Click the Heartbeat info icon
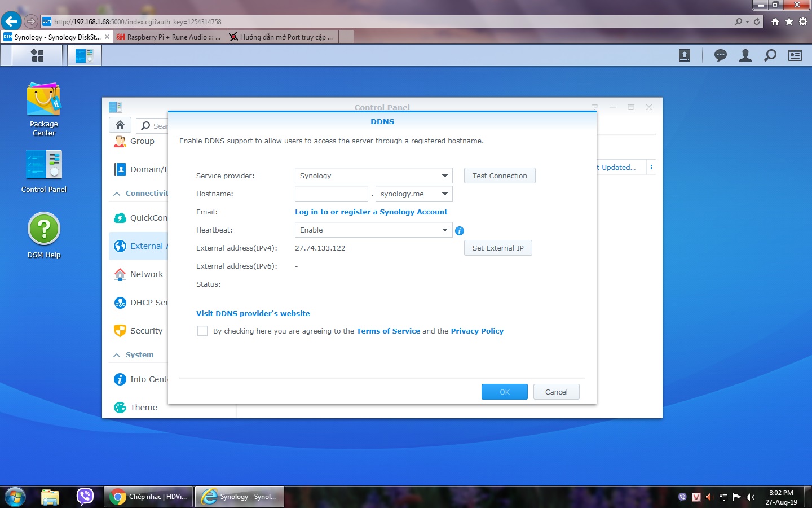The width and height of the screenshot is (812, 508). [x=460, y=231]
